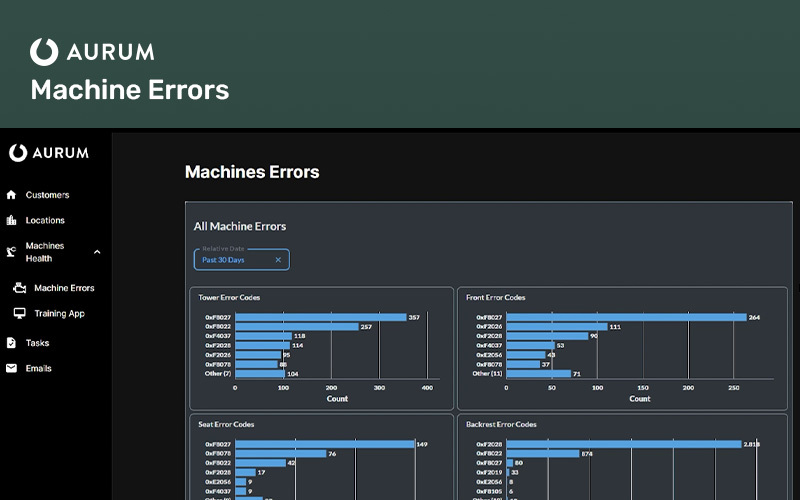800x500 pixels.
Task: Click the Tasks document icon
Action: click(x=11, y=343)
